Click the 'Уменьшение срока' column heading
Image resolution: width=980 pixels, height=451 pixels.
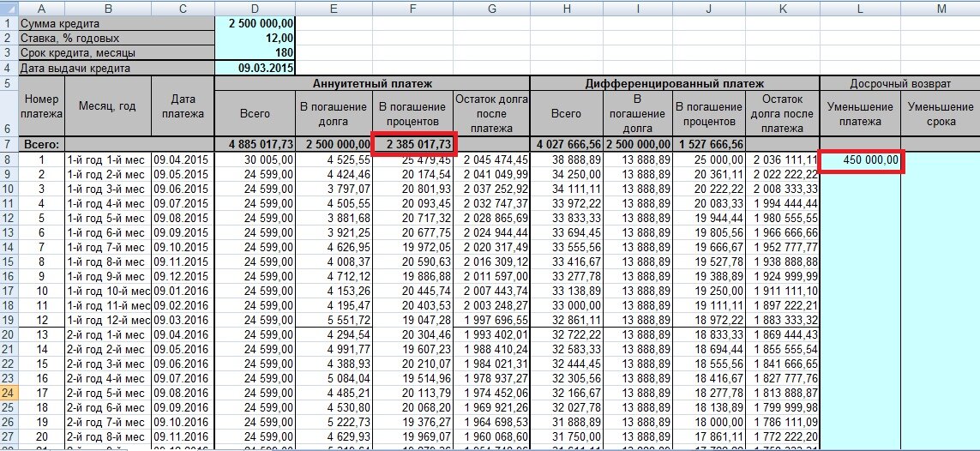[940, 114]
